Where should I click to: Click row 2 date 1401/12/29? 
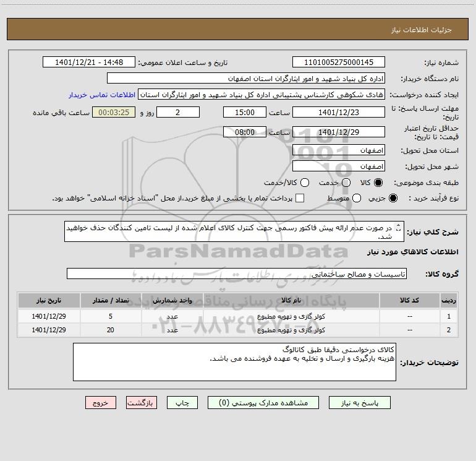49,330
